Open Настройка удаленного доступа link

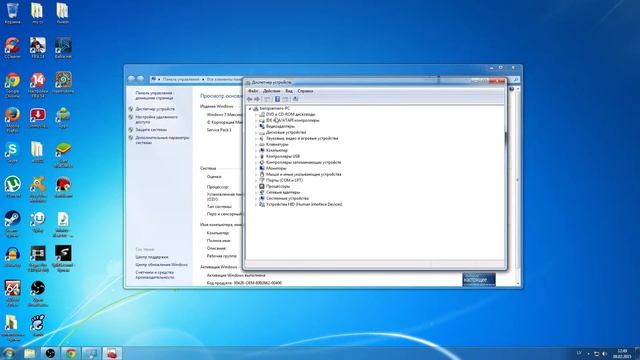(156, 120)
